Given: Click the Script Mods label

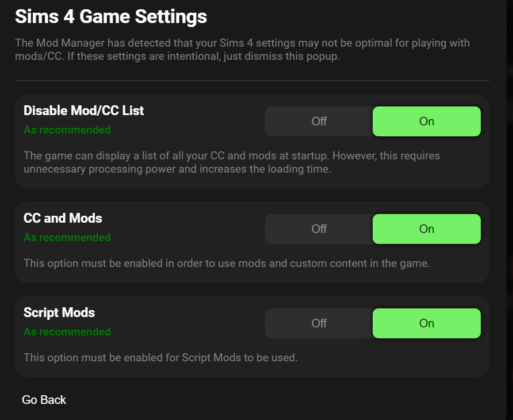Looking at the screenshot, I should click(59, 312).
